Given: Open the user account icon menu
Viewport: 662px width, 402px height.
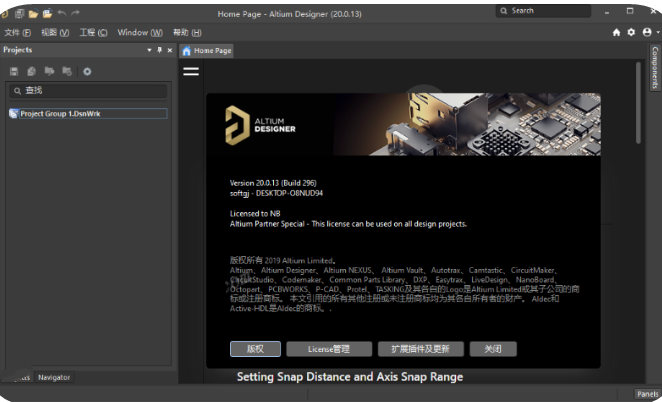Looking at the screenshot, I should pos(649,32).
